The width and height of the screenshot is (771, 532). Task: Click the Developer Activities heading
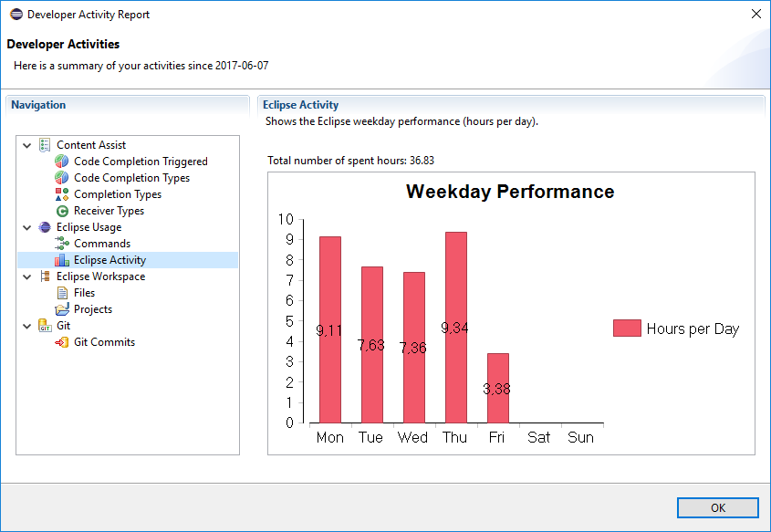(x=63, y=44)
